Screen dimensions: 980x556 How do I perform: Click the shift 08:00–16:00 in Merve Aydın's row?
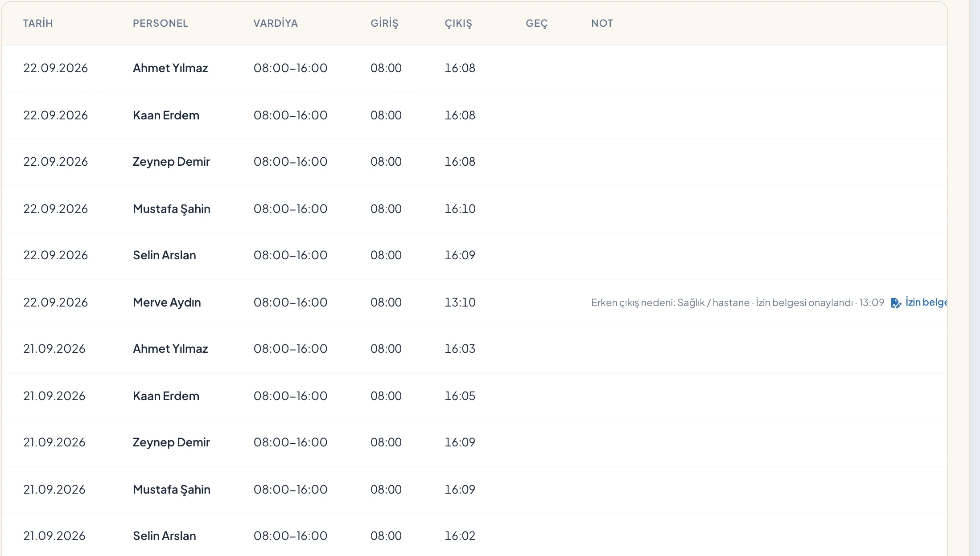[291, 303]
